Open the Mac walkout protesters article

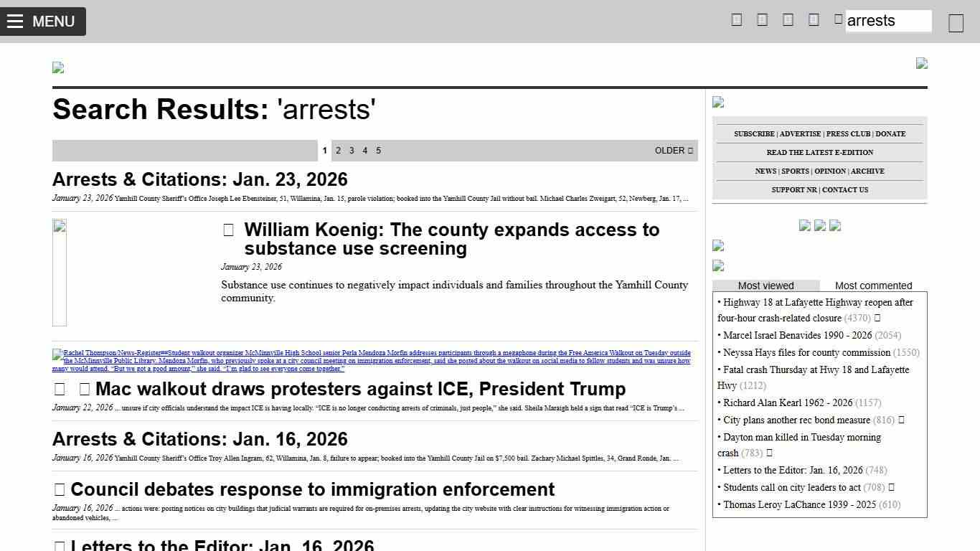click(360, 389)
